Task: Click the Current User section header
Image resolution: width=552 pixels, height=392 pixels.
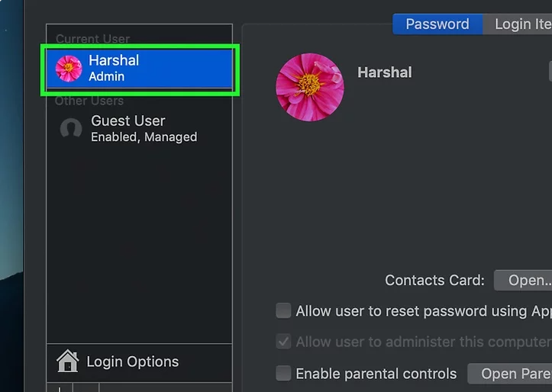Action: click(92, 38)
